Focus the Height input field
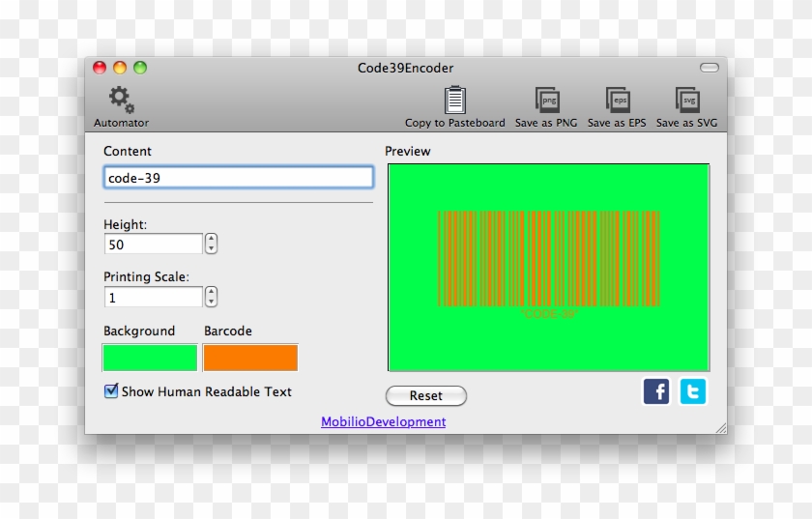Viewport: 812px width, 519px height. point(153,245)
